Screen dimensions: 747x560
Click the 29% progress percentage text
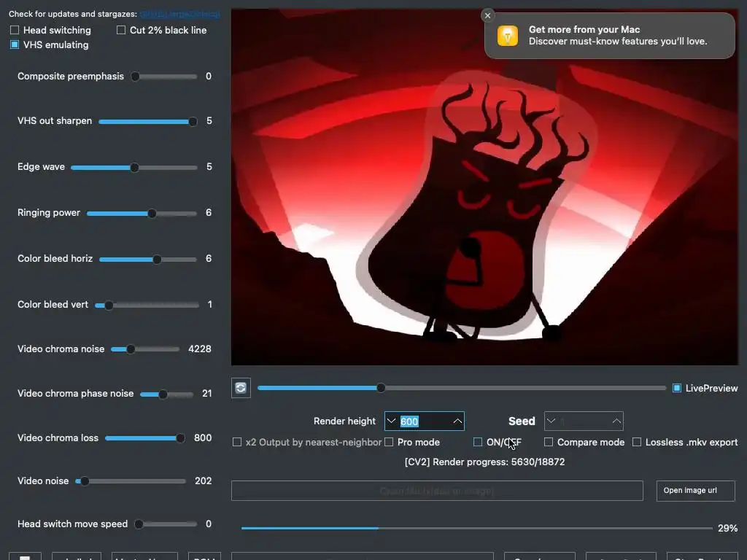(x=727, y=528)
